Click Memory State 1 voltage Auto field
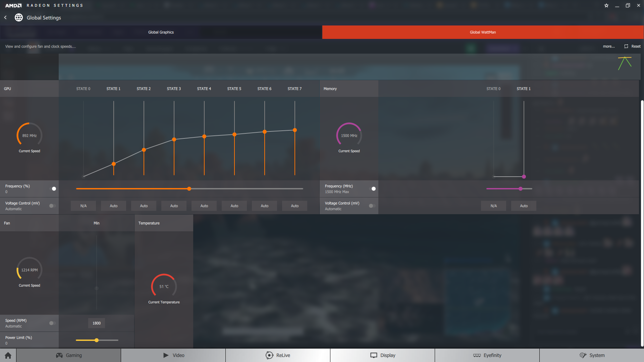644x362 pixels. (524, 206)
